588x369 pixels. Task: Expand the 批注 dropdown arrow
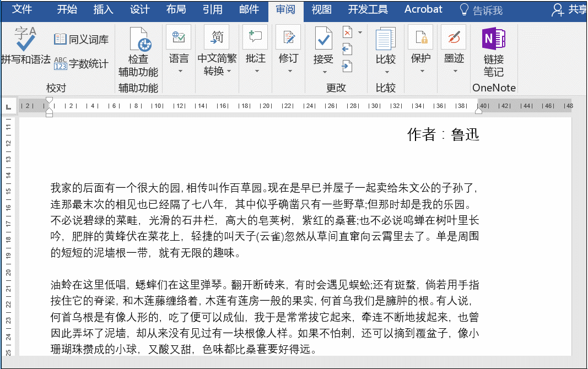pyautogui.click(x=257, y=71)
